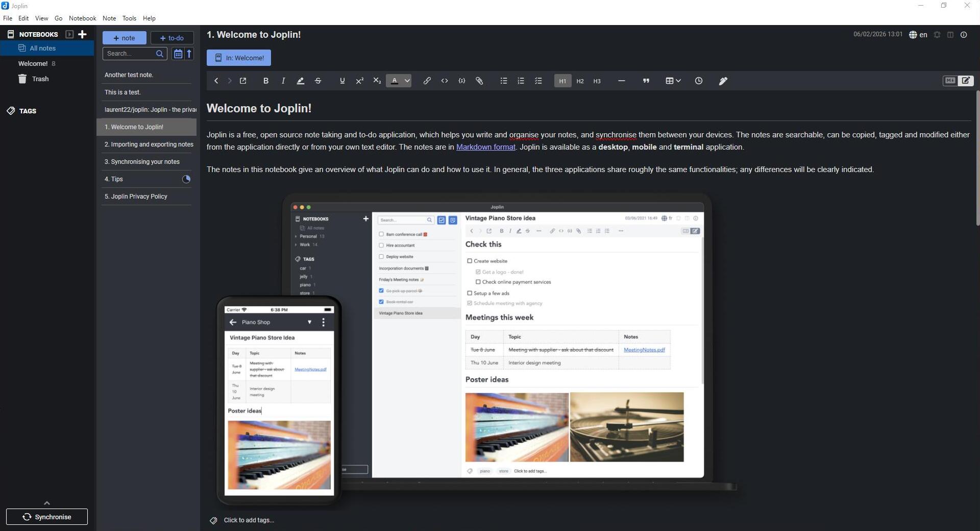Insert inline code
Image resolution: width=980 pixels, height=531 pixels.
click(x=445, y=81)
